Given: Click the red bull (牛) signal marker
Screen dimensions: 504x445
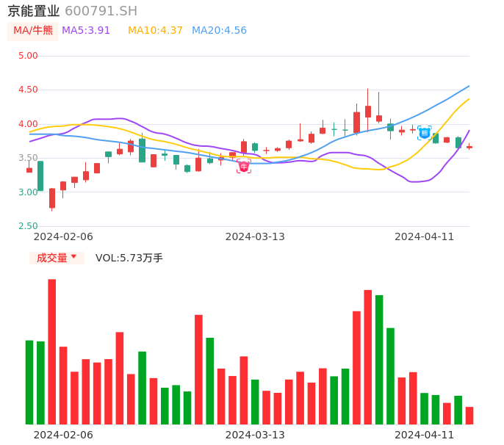Looking at the screenshot, I should (x=244, y=167).
